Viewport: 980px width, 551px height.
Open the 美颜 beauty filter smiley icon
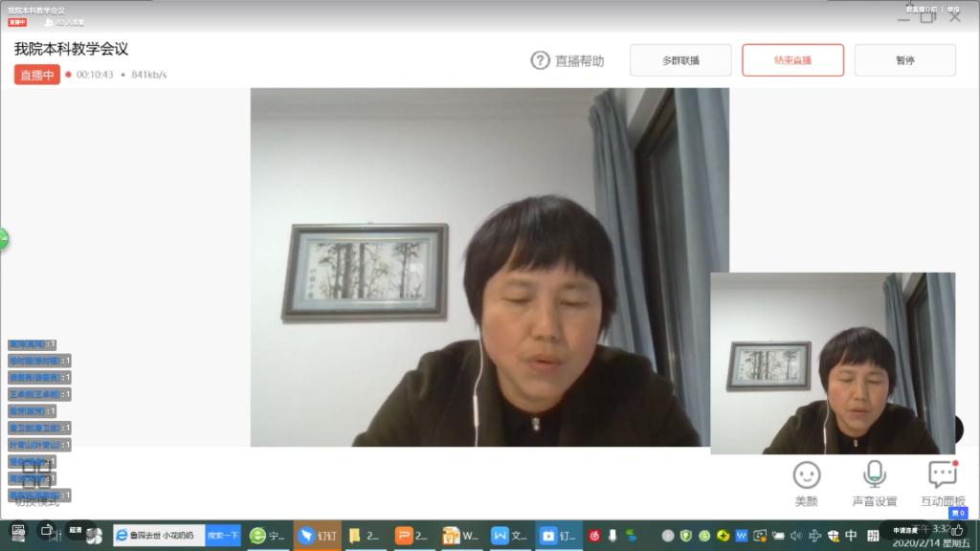tap(807, 475)
